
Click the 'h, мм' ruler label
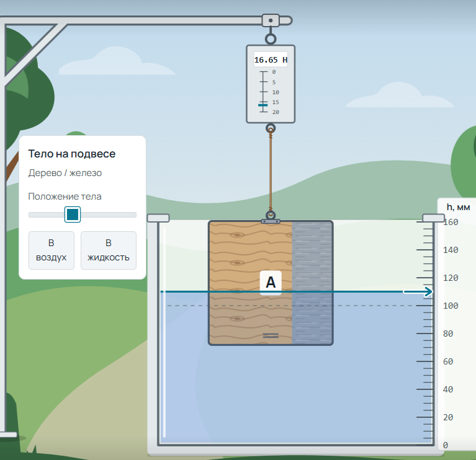pos(458,207)
